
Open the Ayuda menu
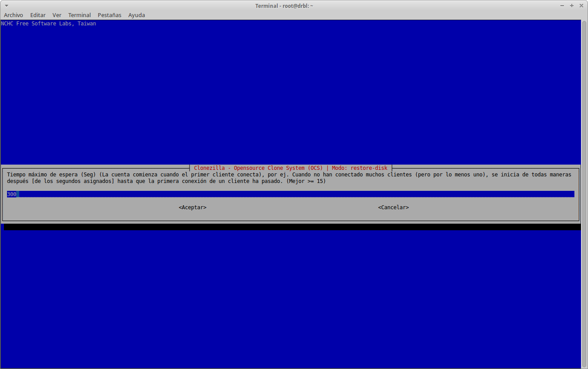(x=137, y=15)
